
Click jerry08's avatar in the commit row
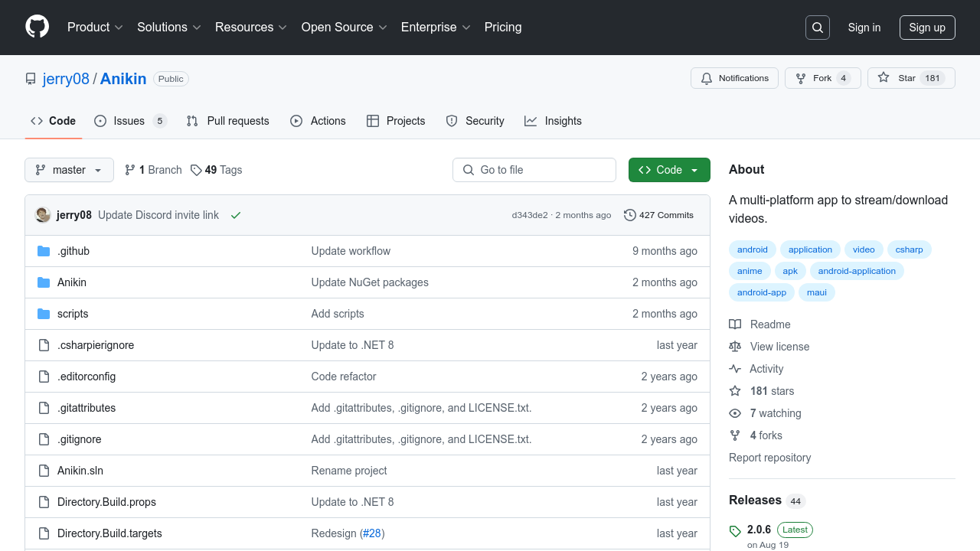43,215
